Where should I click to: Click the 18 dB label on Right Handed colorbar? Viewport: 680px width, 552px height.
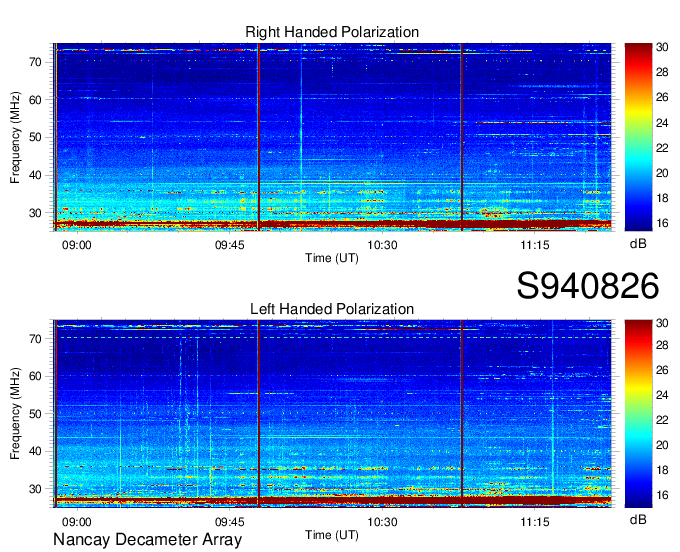662,199
